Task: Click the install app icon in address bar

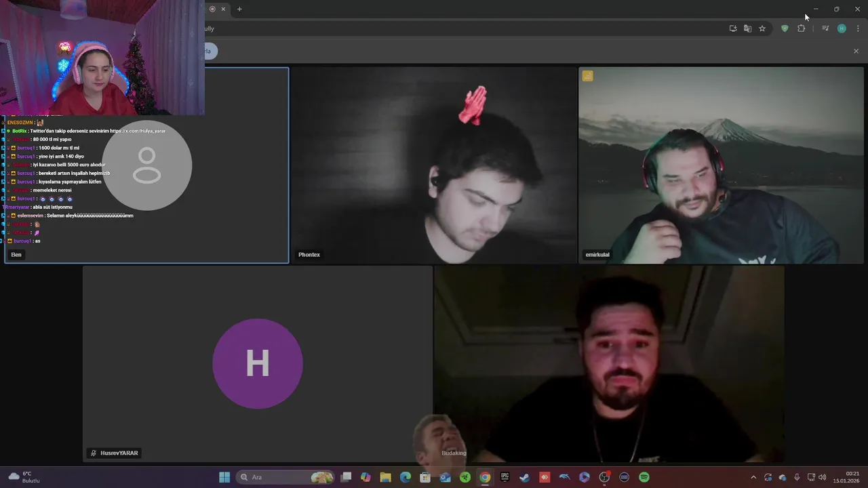Action: [x=733, y=28]
